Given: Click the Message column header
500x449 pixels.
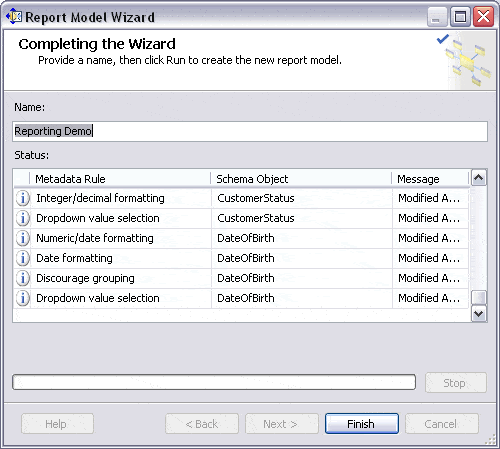Looking at the screenshot, I should coord(430,179).
